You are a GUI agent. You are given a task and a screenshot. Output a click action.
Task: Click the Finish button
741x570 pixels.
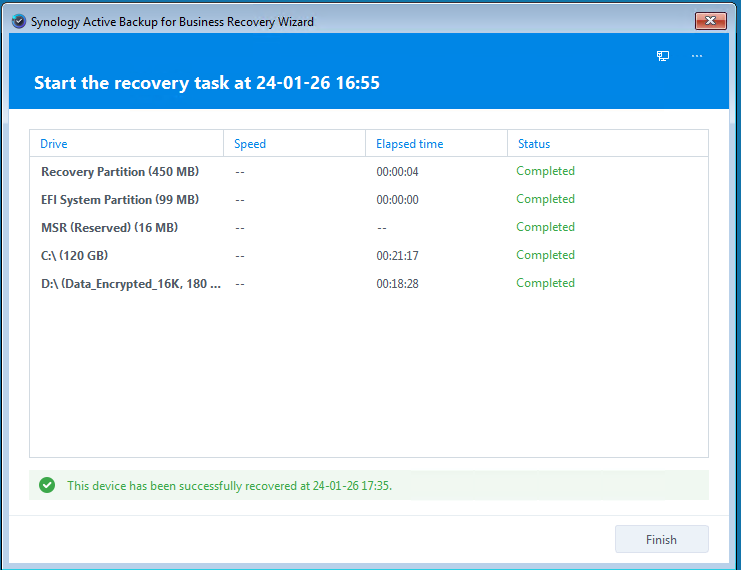tap(661, 539)
